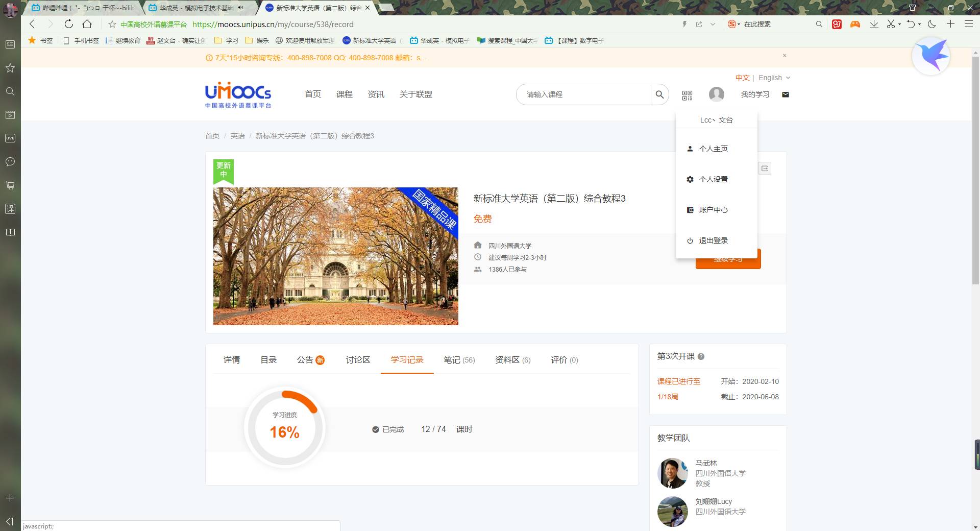Bookmark page with star icon in address bar
This screenshot has height=531, width=980.
(112, 24)
